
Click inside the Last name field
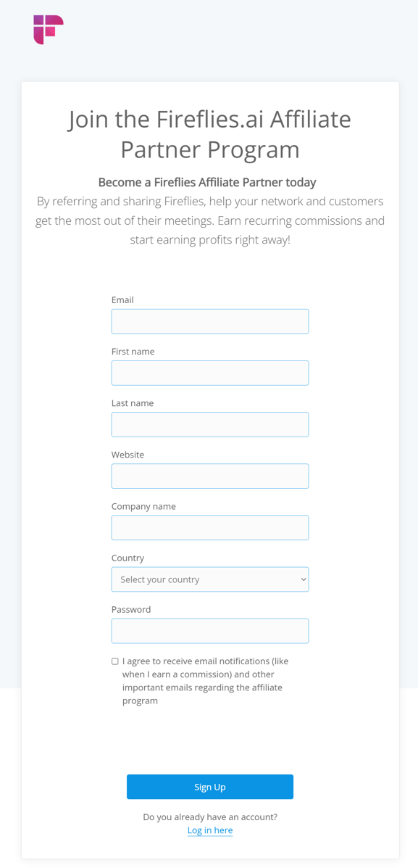[209, 424]
